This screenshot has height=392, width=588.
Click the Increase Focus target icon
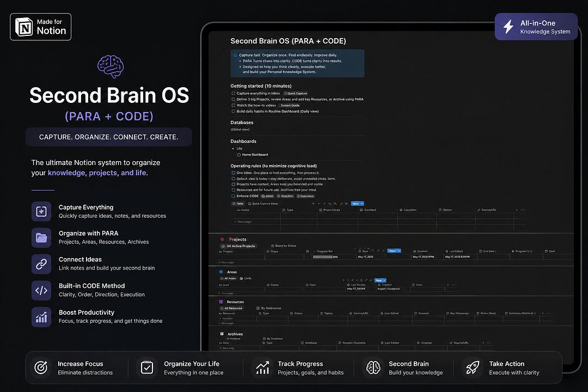(x=41, y=367)
